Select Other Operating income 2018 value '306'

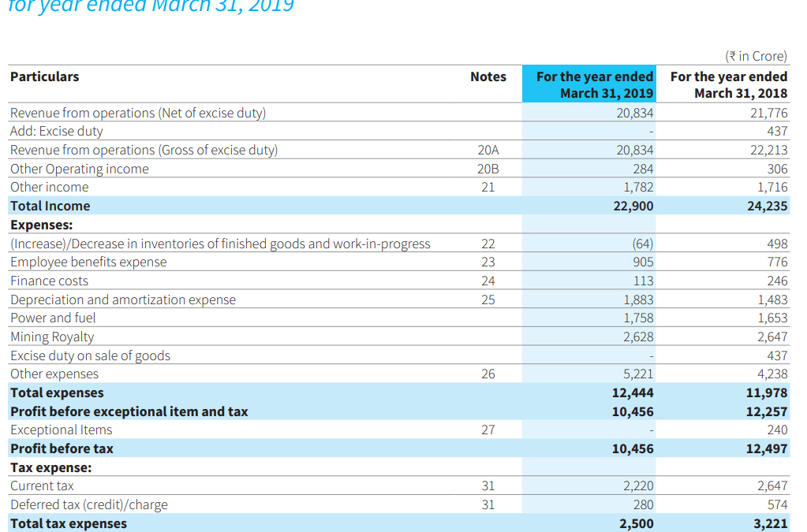pyautogui.click(x=777, y=169)
